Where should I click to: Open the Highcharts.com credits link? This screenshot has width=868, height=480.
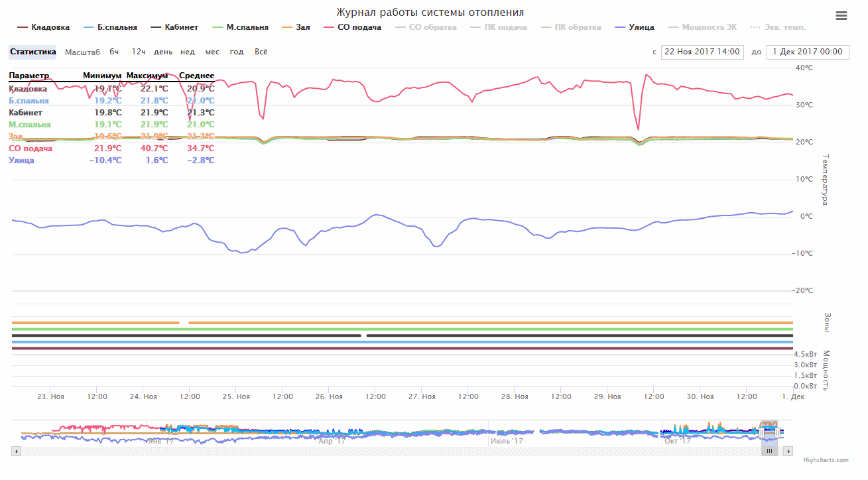point(826,460)
